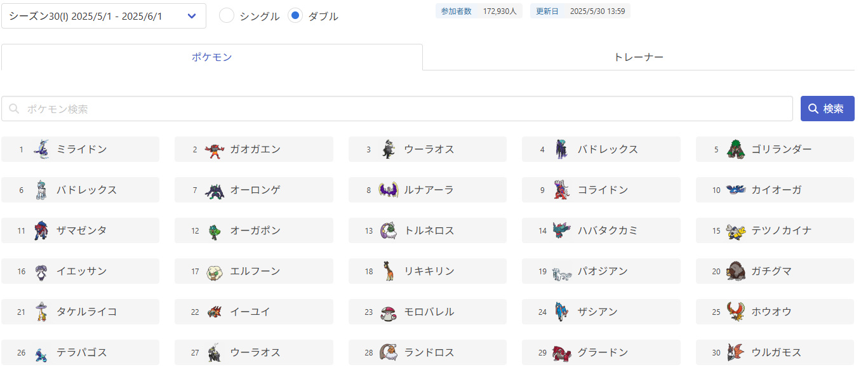Click the テツノカイナ sprite icon
Screen dimensions: 868x372
[736, 230]
